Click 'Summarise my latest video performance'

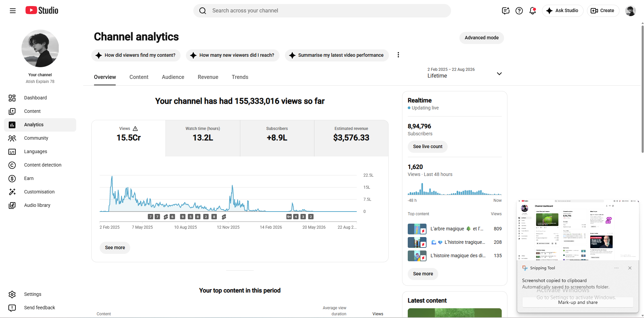(x=337, y=55)
